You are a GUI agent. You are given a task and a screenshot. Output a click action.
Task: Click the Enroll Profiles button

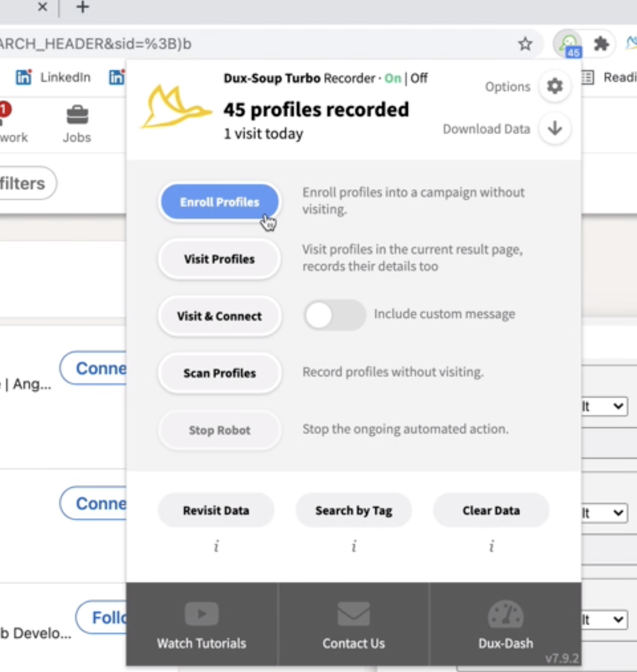pos(219,202)
